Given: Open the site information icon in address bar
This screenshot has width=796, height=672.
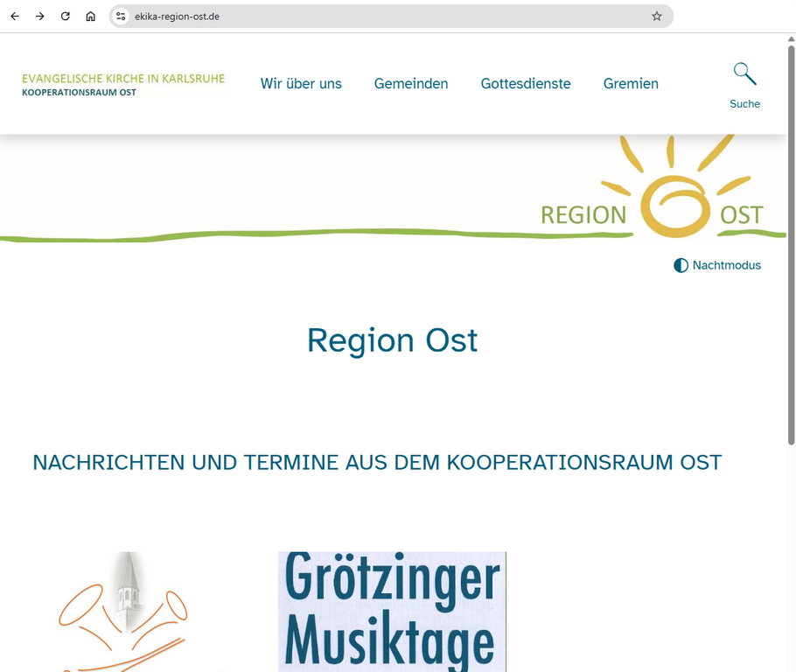Looking at the screenshot, I should [121, 17].
